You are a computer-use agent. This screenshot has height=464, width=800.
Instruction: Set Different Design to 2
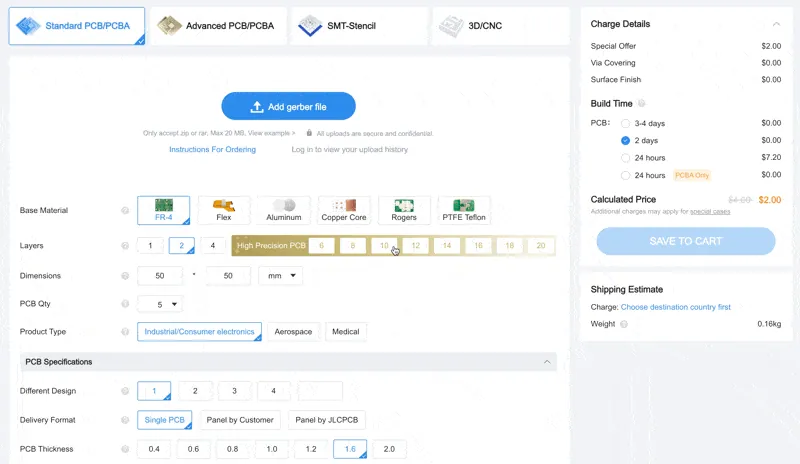(195, 391)
